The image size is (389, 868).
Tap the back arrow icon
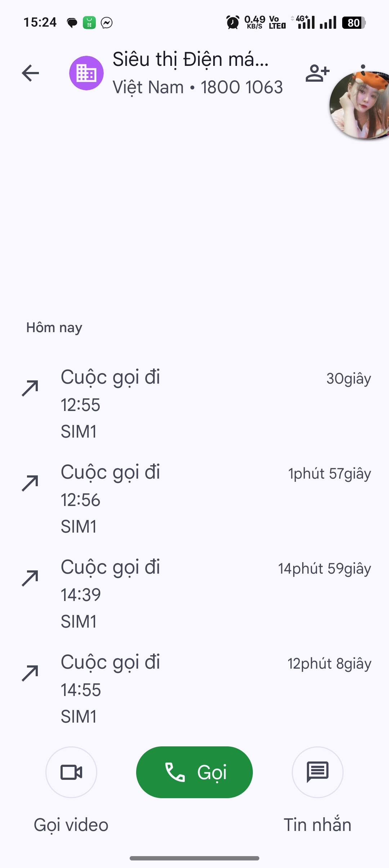click(30, 73)
